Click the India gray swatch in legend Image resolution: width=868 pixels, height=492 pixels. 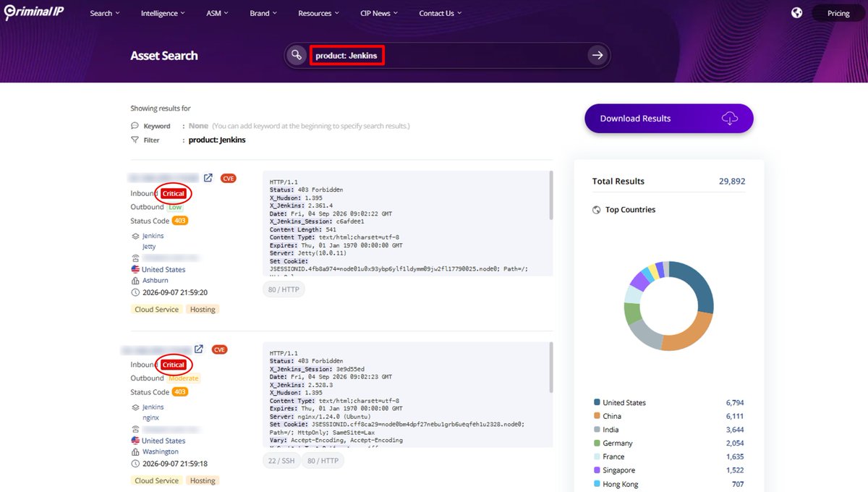[x=597, y=430]
